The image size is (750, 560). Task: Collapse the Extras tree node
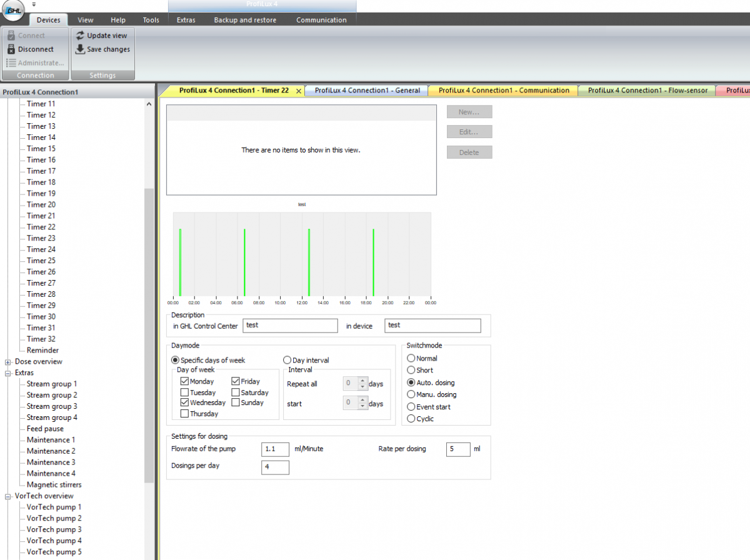(8, 373)
